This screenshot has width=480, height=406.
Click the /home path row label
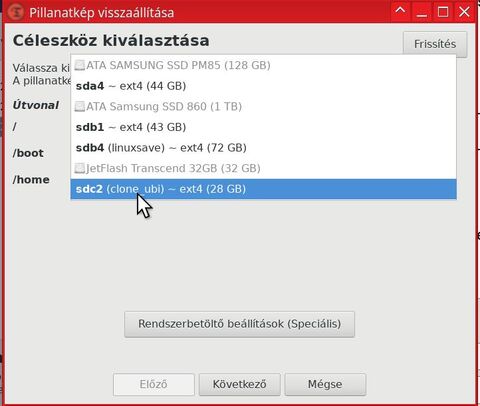coord(31,180)
